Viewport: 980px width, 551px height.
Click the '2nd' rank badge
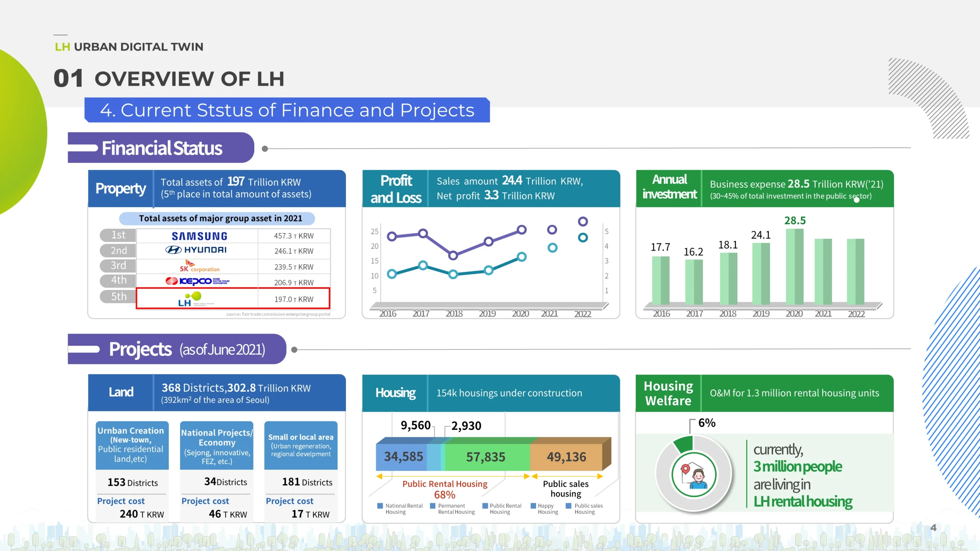click(118, 251)
